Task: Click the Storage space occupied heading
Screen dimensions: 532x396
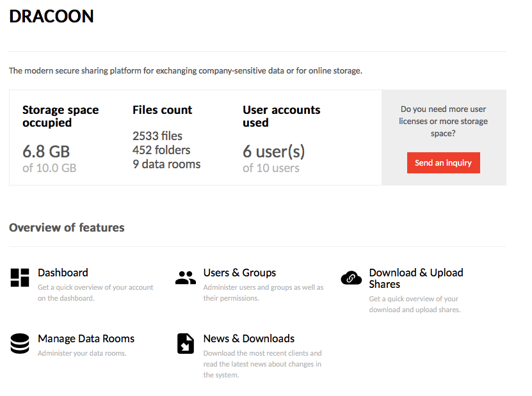Action: pos(61,116)
